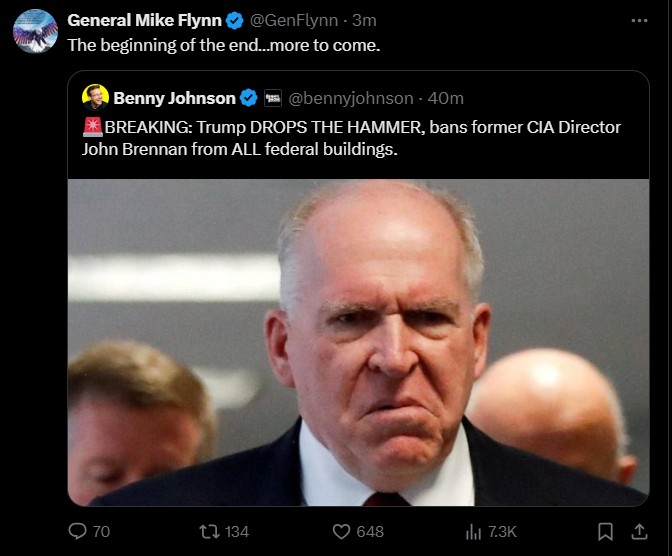The width and height of the screenshot is (672, 556).
Task: Open the quoted BREAKING post text
Action: pyautogui.click(x=350, y=138)
